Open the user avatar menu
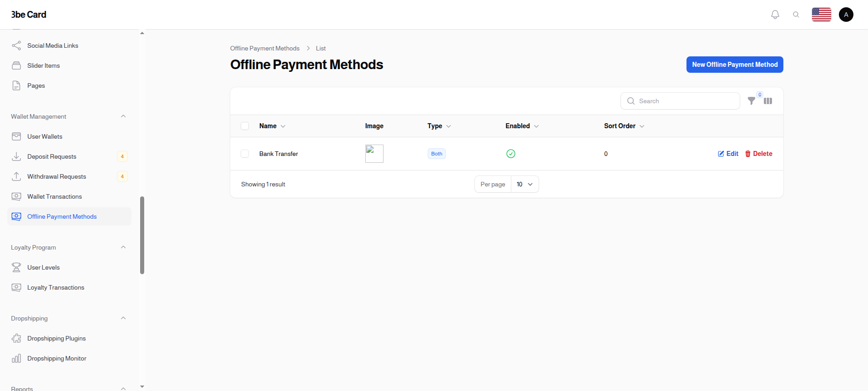Screen dimensions: 868x391 point(846,15)
